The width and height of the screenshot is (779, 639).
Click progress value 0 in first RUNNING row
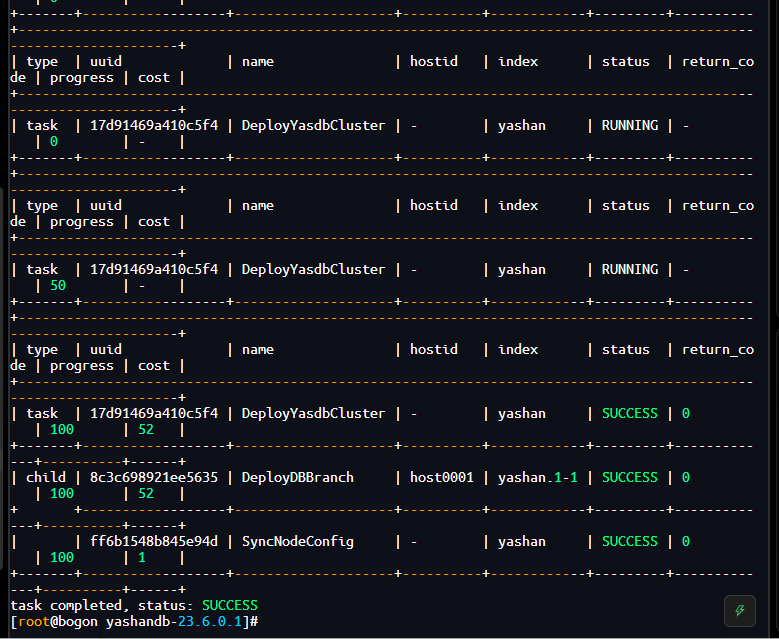point(54,142)
